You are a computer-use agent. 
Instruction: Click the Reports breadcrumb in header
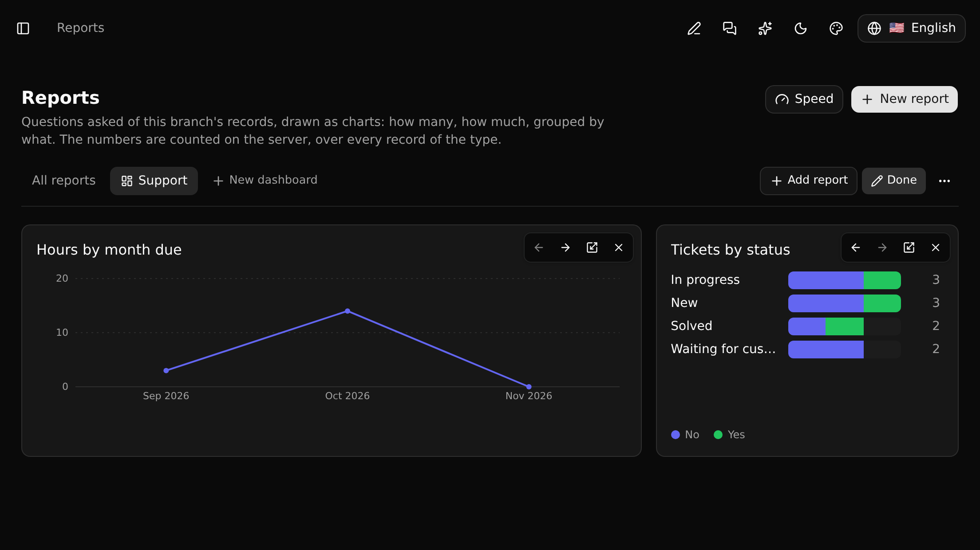point(80,28)
